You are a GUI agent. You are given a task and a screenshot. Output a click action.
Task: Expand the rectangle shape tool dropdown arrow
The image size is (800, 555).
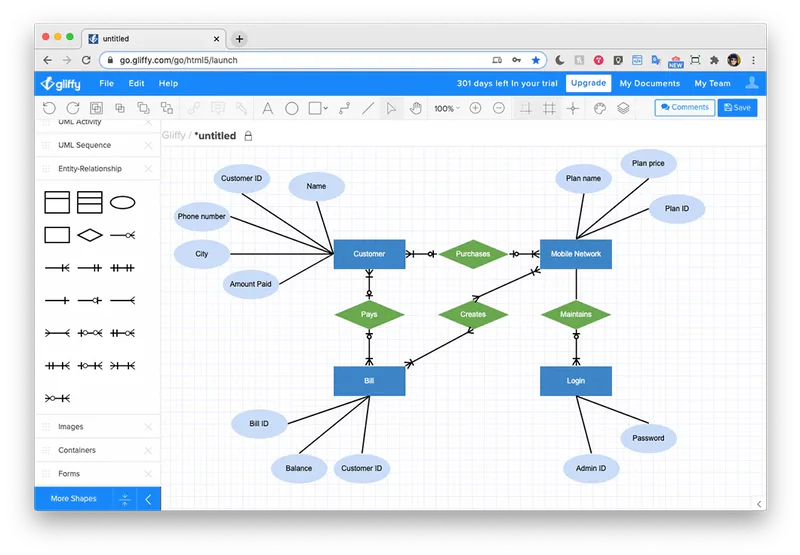click(x=326, y=108)
